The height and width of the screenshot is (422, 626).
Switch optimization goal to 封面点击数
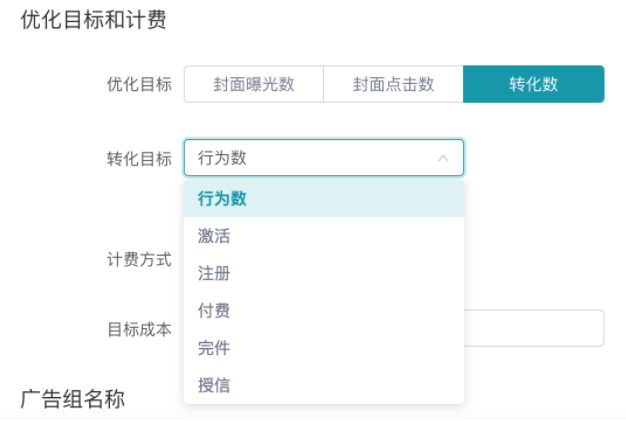coord(393,84)
